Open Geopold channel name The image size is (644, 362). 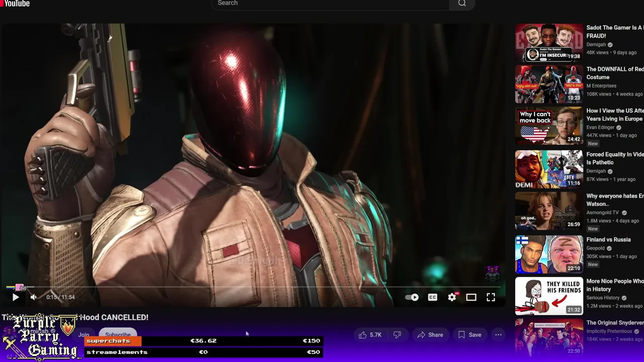(x=596, y=248)
